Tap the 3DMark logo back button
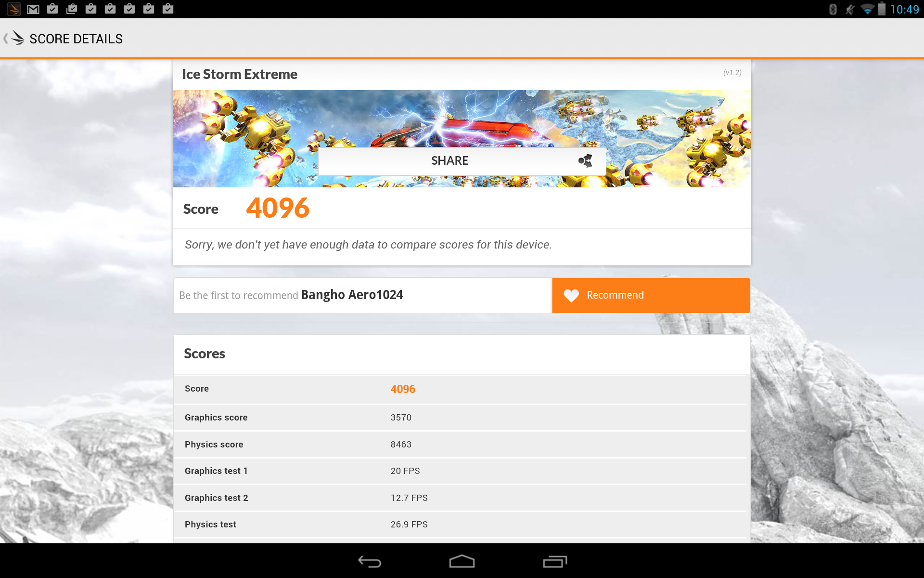924x578 pixels. point(14,38)
